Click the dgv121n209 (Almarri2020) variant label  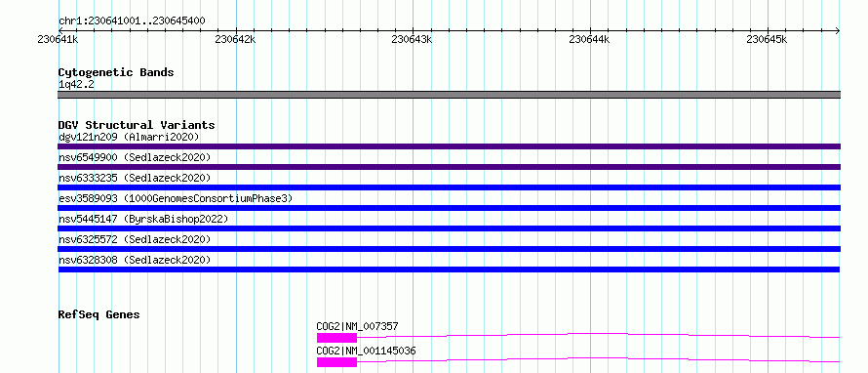(x=129, y=137)
